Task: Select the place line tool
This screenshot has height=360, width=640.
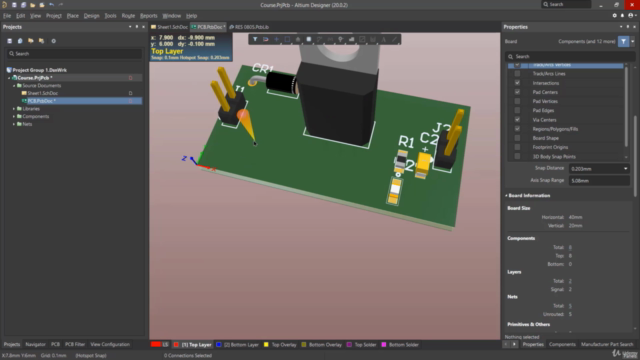Action: [x=394, y=39]
